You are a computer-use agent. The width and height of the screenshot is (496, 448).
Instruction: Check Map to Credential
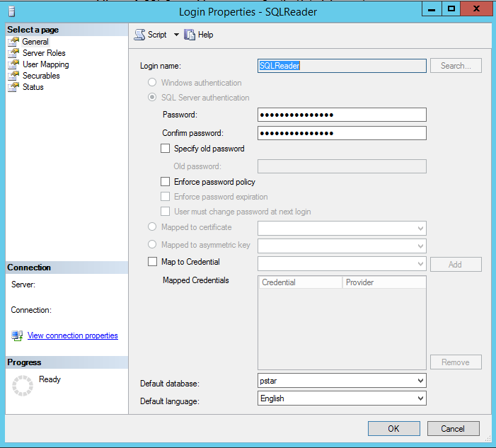pos(152,262)
